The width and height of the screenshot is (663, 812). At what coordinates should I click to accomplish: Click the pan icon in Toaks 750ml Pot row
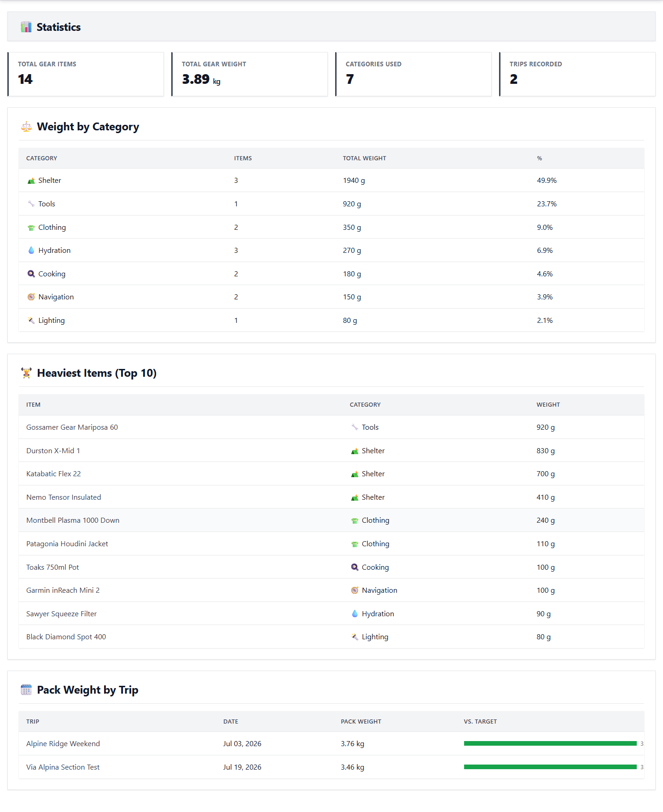tap(355, 567)
